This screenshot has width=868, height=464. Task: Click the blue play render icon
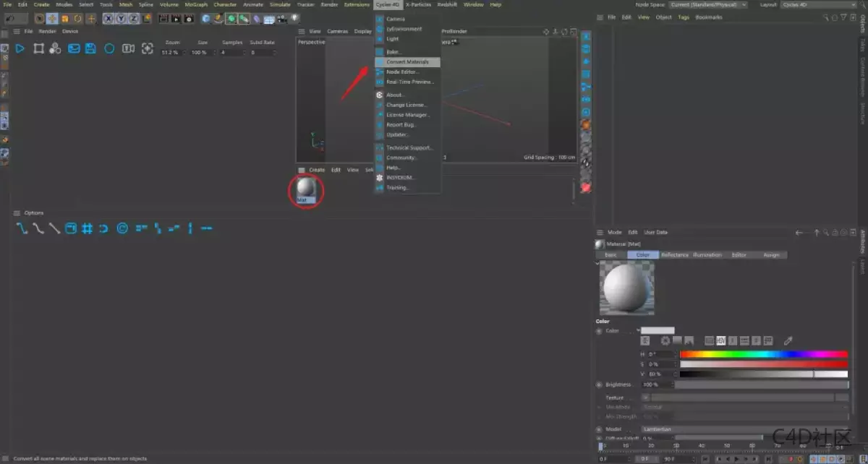(x=20, y=48)
